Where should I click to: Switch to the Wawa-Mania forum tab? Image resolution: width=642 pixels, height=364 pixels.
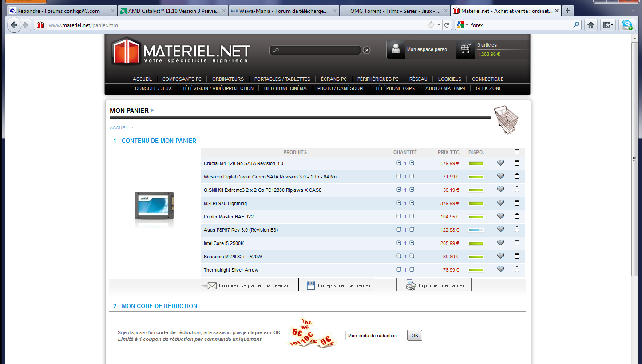point(284,11)
